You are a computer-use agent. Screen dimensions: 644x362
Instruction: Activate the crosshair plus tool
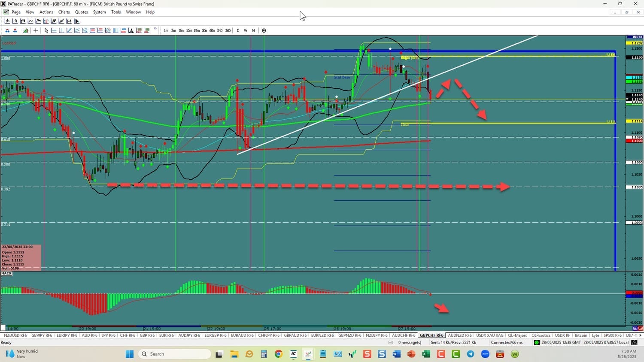36,30
